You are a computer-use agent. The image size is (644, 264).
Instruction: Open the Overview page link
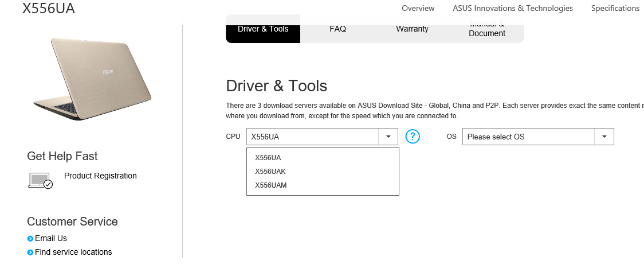pyautogui.click(x=418, y=8)
